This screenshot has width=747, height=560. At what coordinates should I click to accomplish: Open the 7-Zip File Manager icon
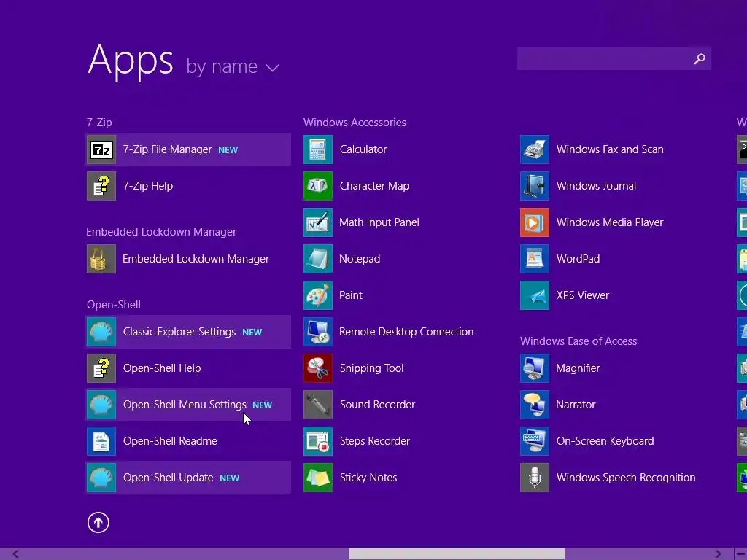pyautogui.click(x=101, y=149)
